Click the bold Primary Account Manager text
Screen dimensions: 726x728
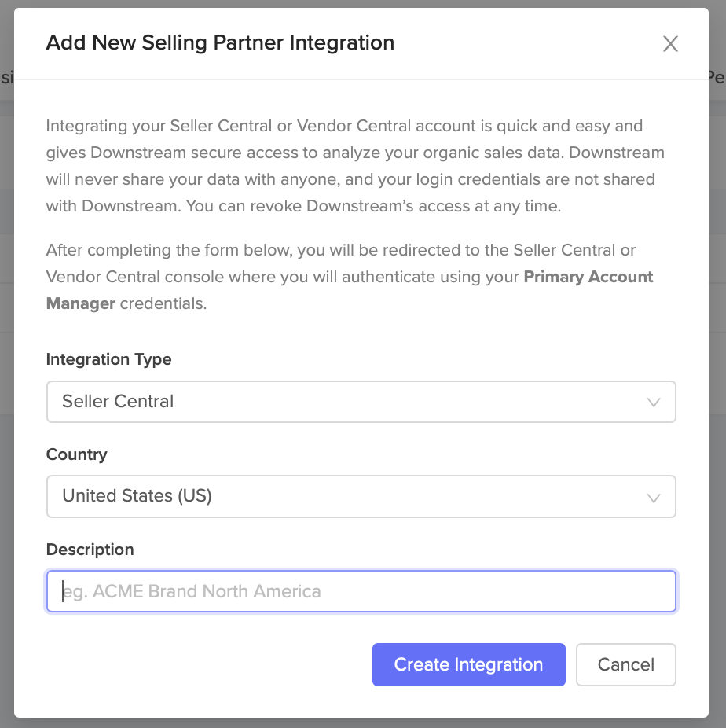(588, 277)
